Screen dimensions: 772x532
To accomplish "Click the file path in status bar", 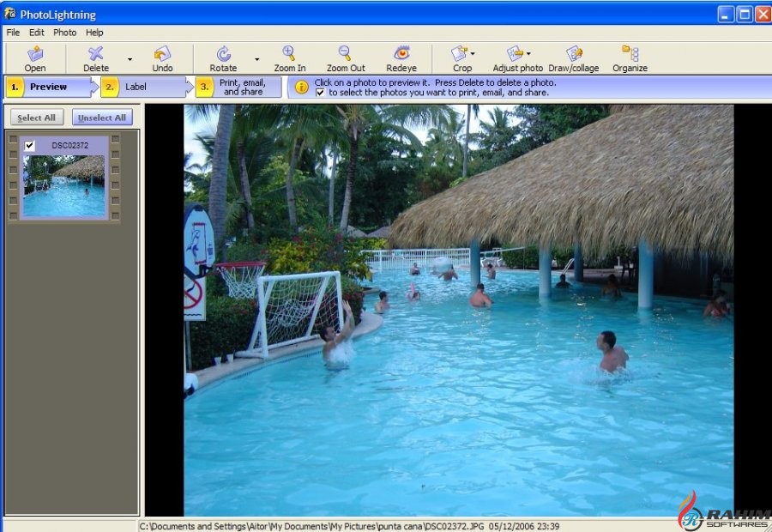I will (x=312, y=526).
